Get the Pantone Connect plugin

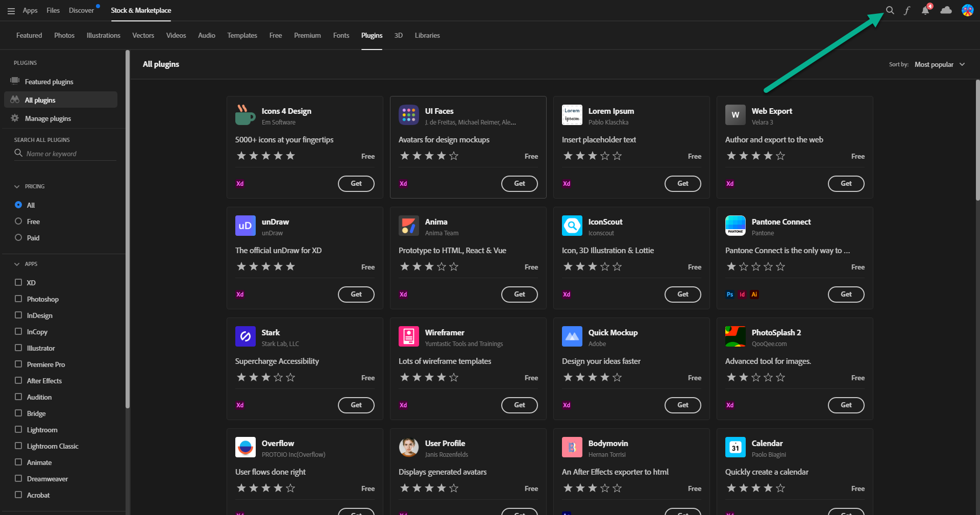point(846,295)
